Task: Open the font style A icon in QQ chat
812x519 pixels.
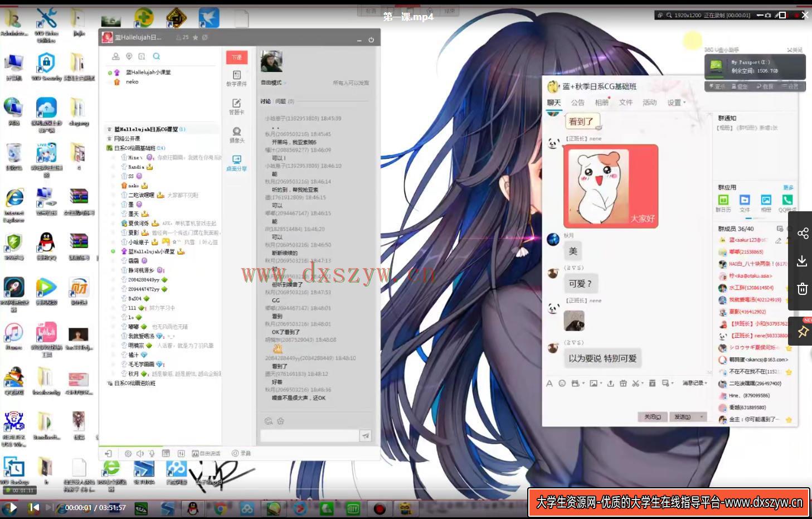Action: (550, 383)
